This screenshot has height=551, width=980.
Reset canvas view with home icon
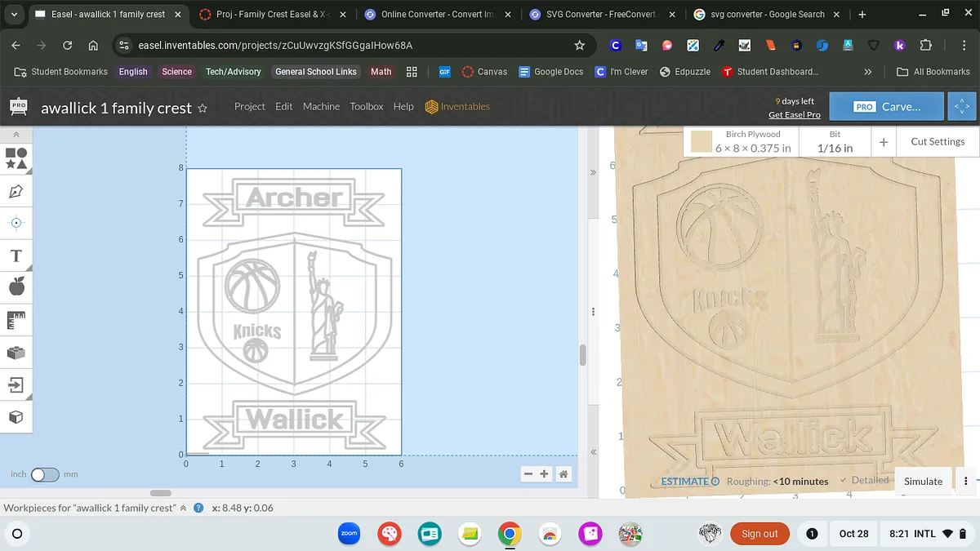[563, 474]
